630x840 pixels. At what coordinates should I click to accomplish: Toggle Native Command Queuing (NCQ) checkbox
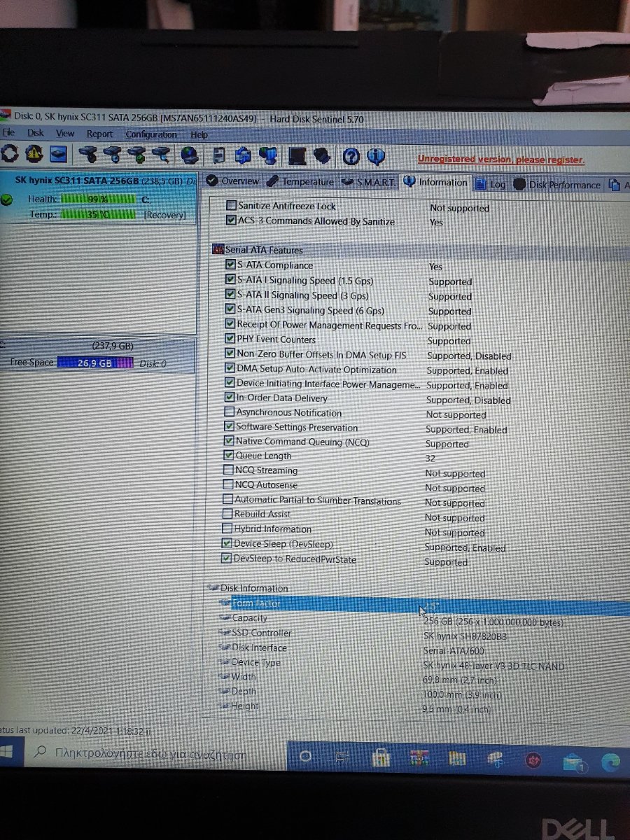(228, 441)
